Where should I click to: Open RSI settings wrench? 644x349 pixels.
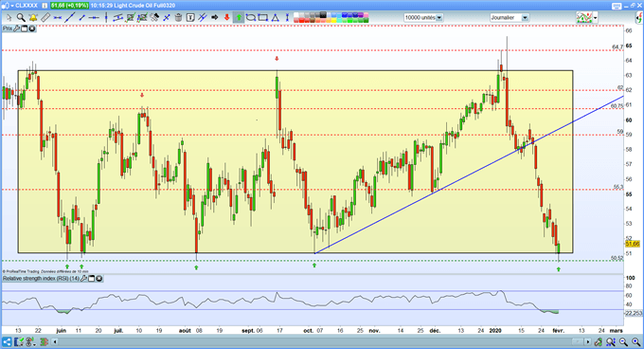(83, 279)
